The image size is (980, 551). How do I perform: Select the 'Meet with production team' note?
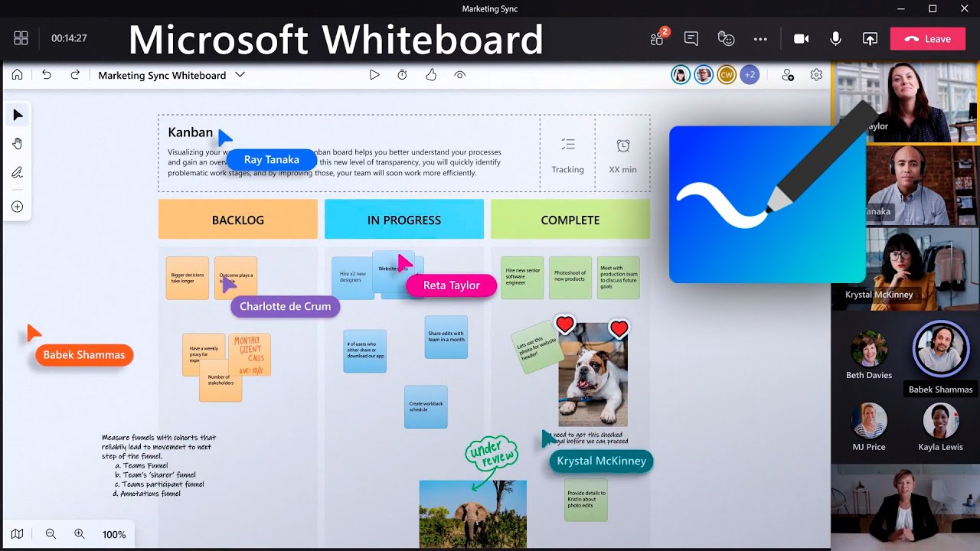618,278
